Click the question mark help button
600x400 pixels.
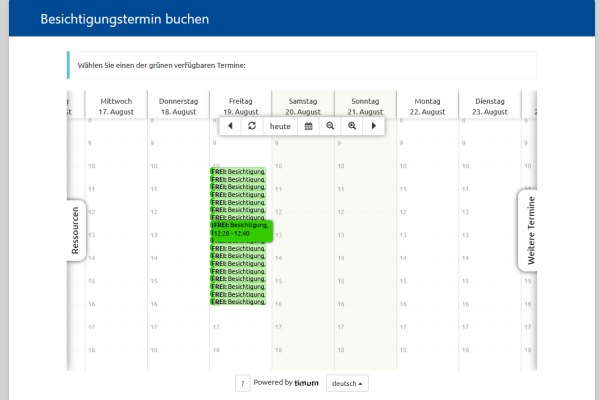pyautogui.click(x=243, y=383)
